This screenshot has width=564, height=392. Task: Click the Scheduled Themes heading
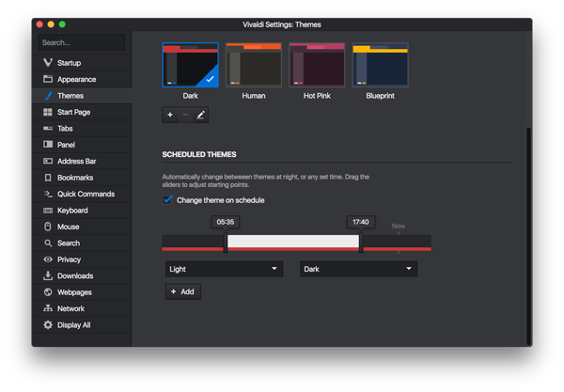pyautogui.click(x=199, y=154)
